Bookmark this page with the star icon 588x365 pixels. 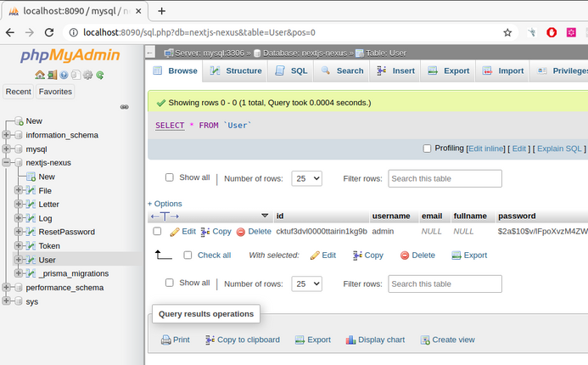click(x=507, y=32)
